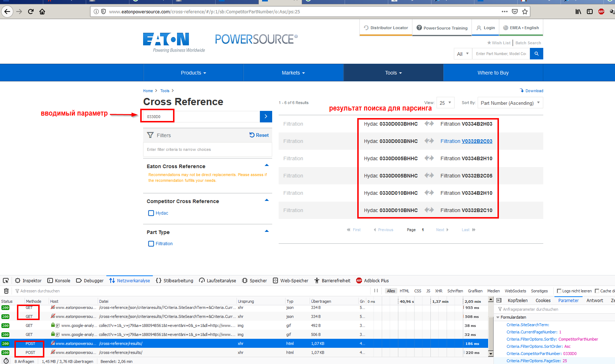Image resolution: width=615 pixels, height=364 pixels.
Task: Click the browser back arrow button
Action: point(7,12)
